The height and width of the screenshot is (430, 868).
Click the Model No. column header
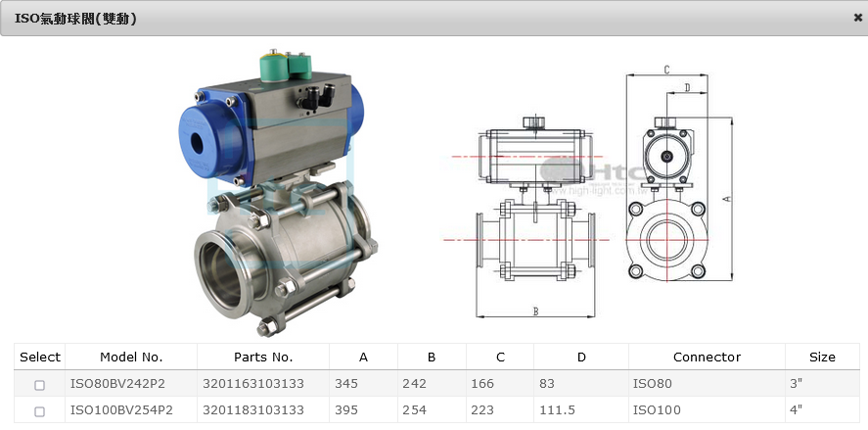[131, 358]
